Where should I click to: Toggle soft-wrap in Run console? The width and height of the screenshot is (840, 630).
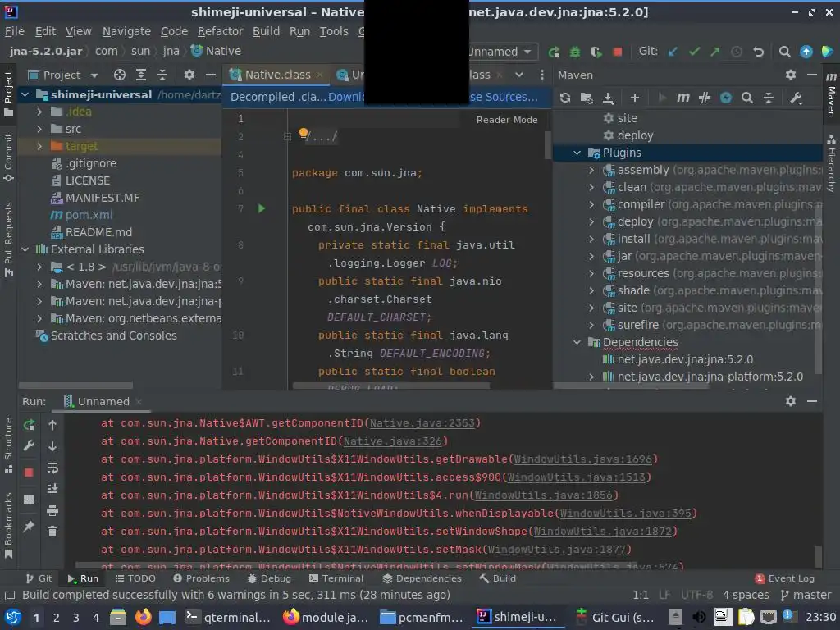(x=52, y=468)
